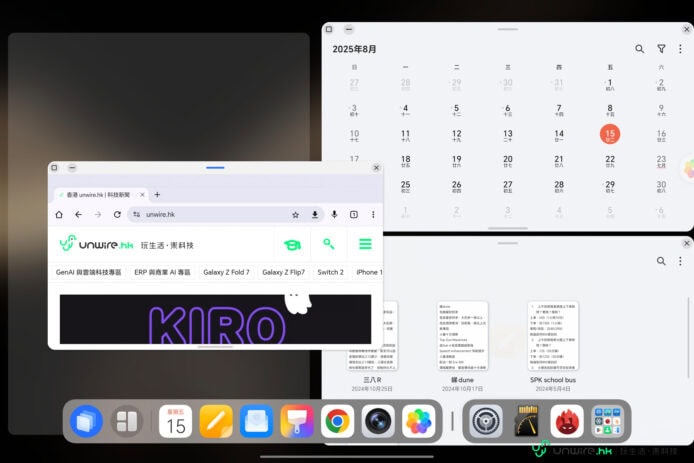694x463 pixels.
Task: Open the GenAI 與雲端科技專區 link
Action: tap(88, 272)
